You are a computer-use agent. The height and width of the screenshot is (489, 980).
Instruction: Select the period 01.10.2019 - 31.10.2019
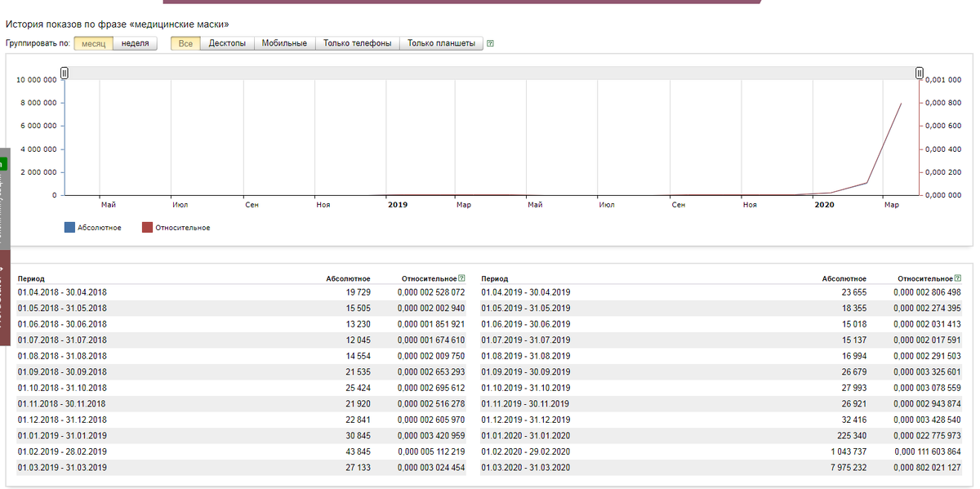tap(526, 388)
